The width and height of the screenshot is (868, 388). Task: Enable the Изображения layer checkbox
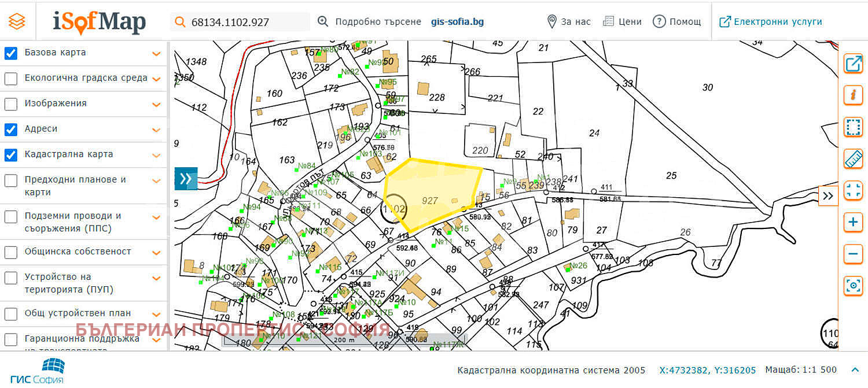coord(11,104)
